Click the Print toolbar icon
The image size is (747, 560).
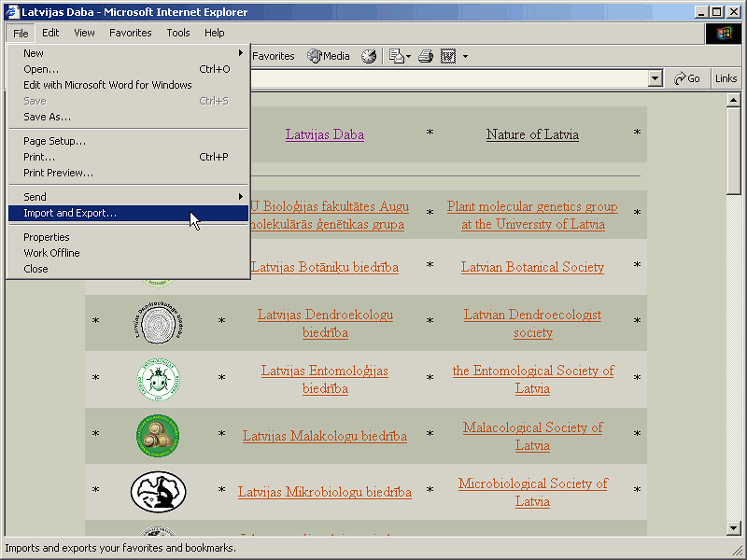point(426,56)
